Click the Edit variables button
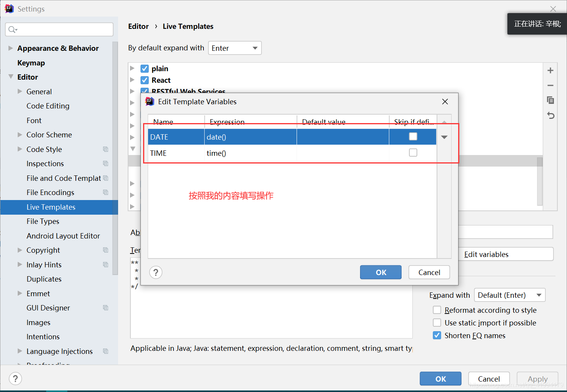 point(505,254)
